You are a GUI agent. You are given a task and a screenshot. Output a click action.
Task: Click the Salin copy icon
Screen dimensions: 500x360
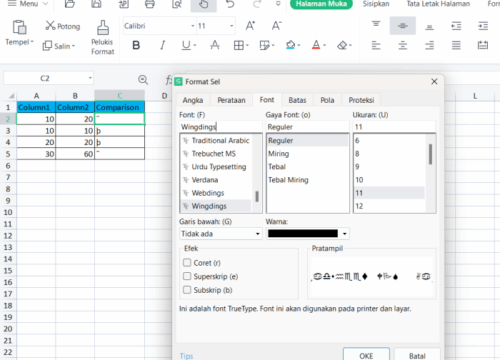47,46
